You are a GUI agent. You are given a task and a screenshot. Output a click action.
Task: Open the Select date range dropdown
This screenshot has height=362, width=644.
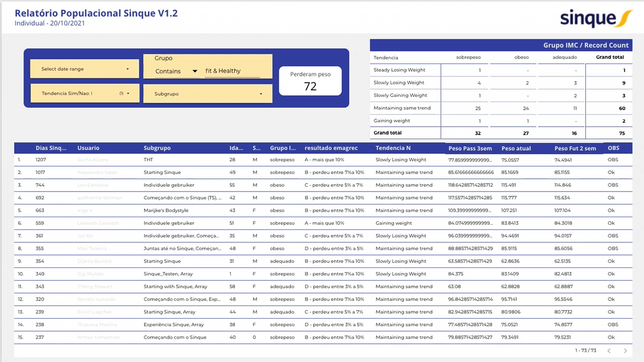click(x=85, y=69)
